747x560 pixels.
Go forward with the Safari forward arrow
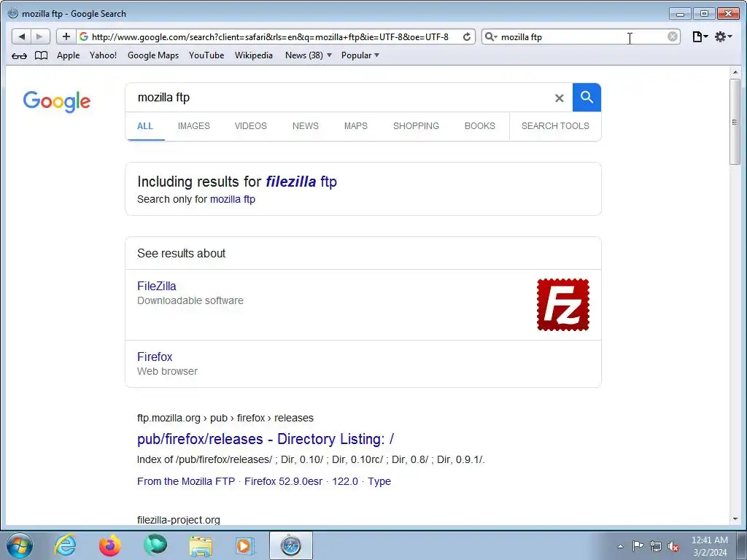(39, 36)
